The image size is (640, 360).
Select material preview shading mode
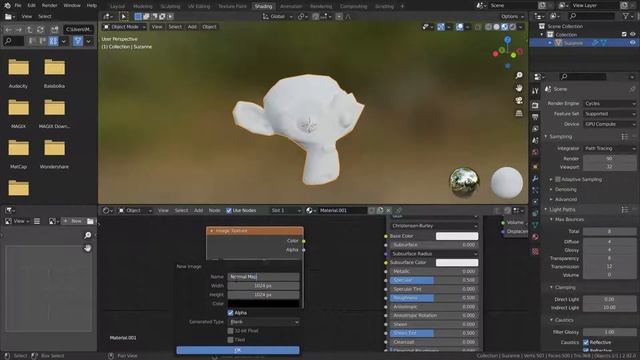(x=504, y=27)
